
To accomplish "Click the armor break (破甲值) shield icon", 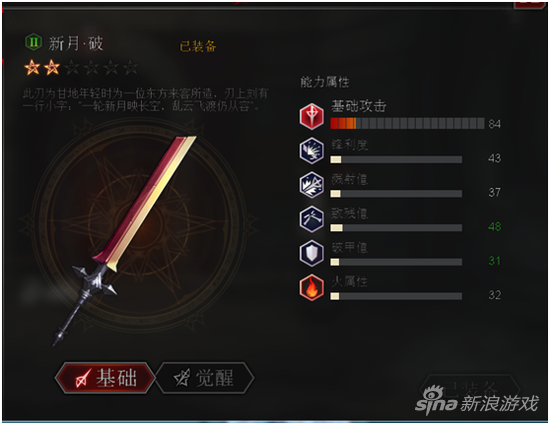I will click(x=311, y=254).
